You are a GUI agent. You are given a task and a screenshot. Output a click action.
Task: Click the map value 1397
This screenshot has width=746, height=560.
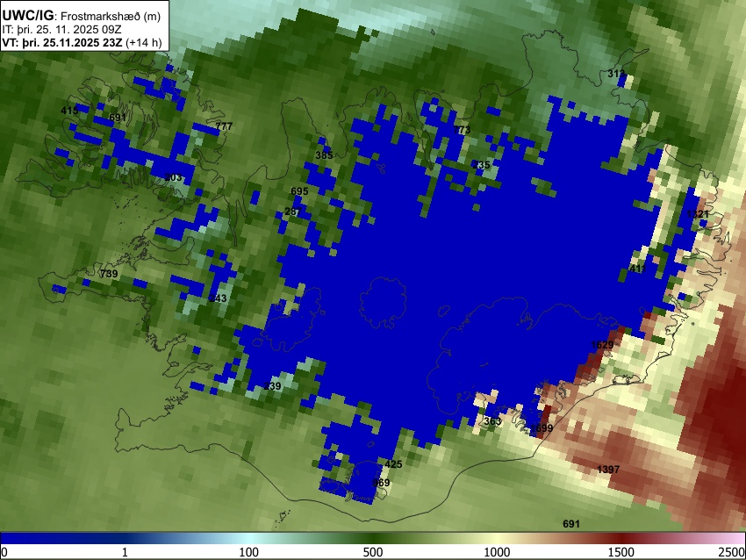pyautogui.click(x=608, y=470)
